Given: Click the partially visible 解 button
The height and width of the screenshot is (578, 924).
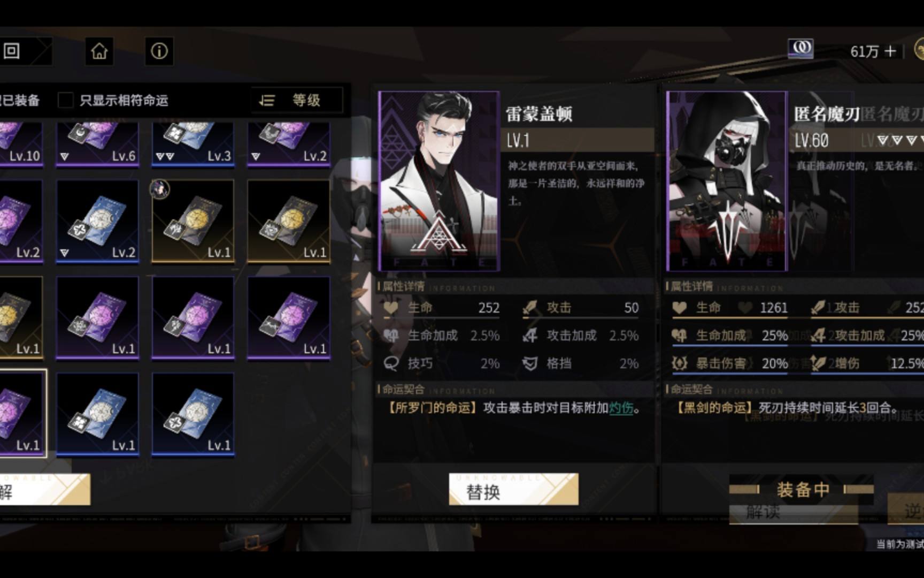Looking at the screenshot, I should (45, 490).
